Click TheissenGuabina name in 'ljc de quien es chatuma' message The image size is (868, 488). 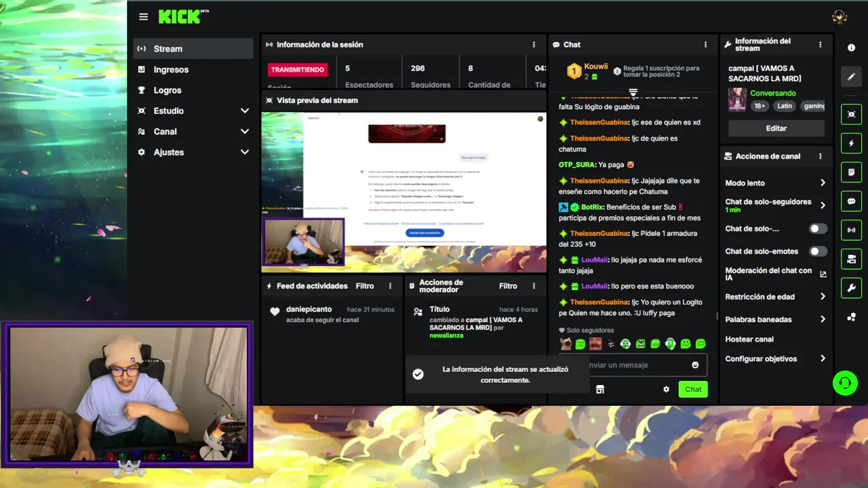[x=599, y=138]
